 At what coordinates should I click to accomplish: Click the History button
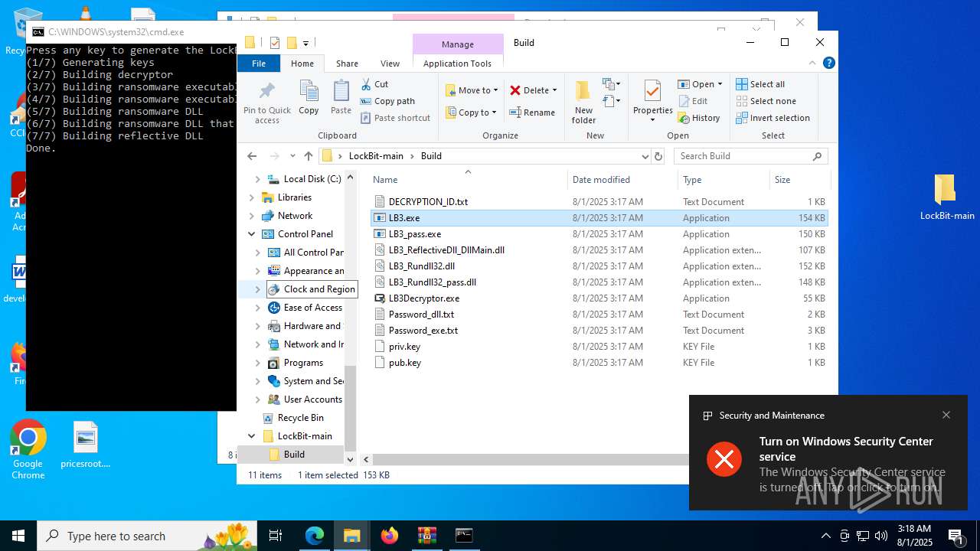699,118
